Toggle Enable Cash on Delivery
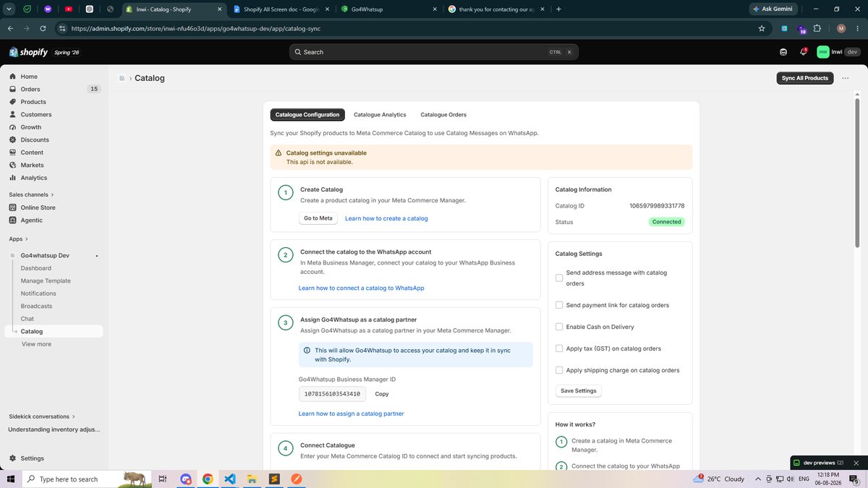The width and height of the screenshot is (868, 488). click(559, 327)
